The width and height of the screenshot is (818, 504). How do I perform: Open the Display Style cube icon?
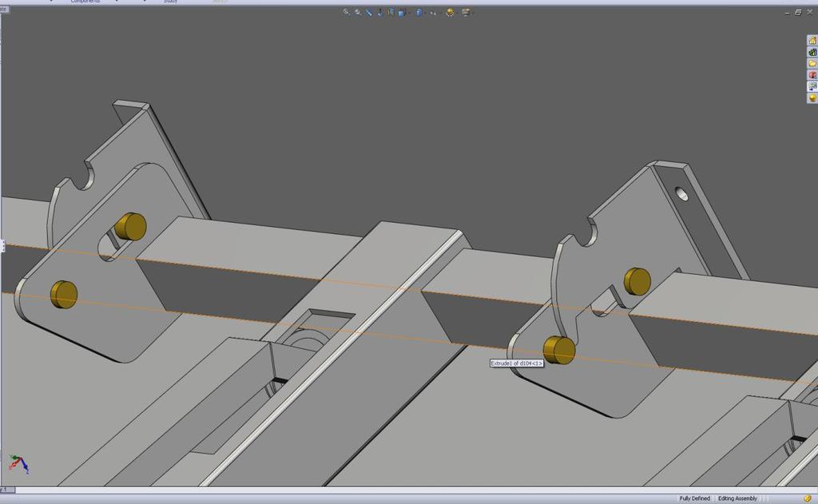pyautogui.click(x=419, y=13)
